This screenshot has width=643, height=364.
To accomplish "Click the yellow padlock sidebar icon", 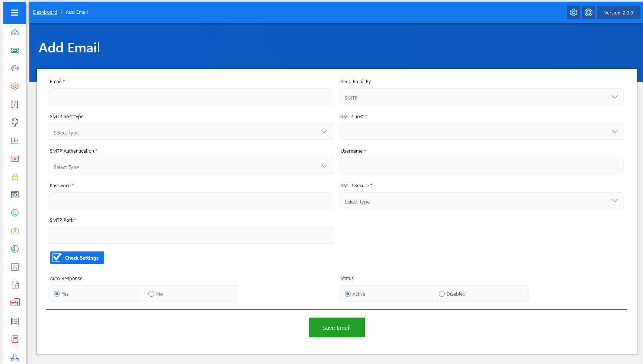I will coord(15,177).
